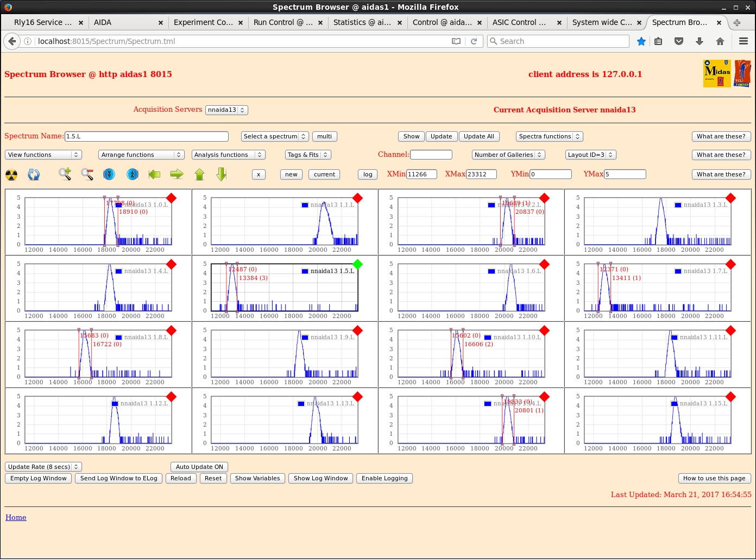
Task: Click the YMax value field
Action: [x=625, y=174]
